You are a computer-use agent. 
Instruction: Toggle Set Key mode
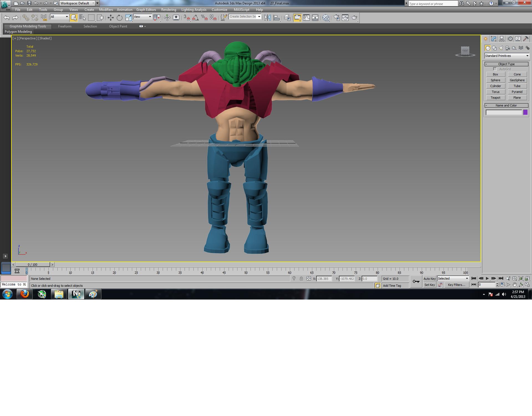click(429, 285)
